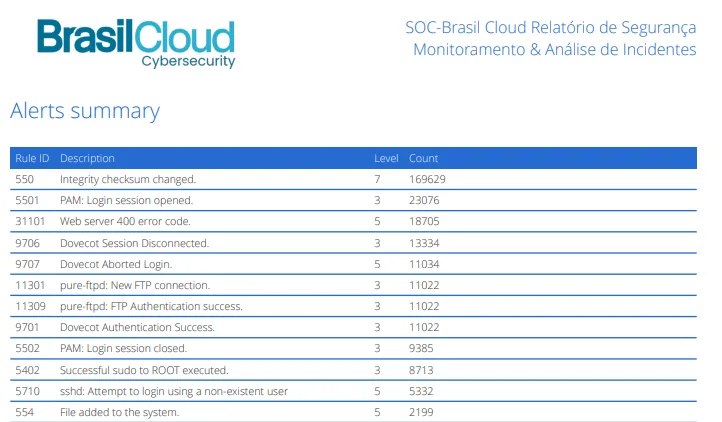This screenshot has width=722, height=422.
Task: Click the Rule ID column header
Action: 32,158
